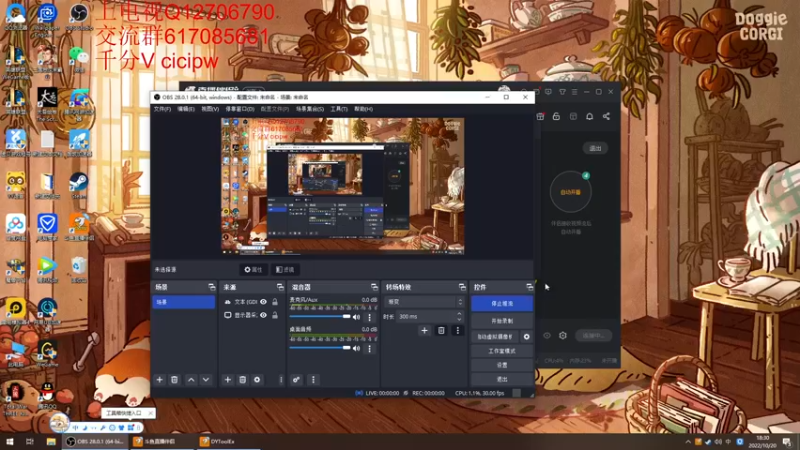Adjust 桌面音频 volume slider

[x=320, y=348]
